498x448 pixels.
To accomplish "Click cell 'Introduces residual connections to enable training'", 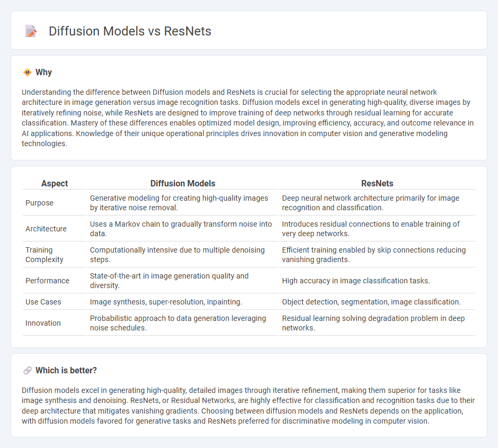I will pyautogui.click(x=377, y=229).
